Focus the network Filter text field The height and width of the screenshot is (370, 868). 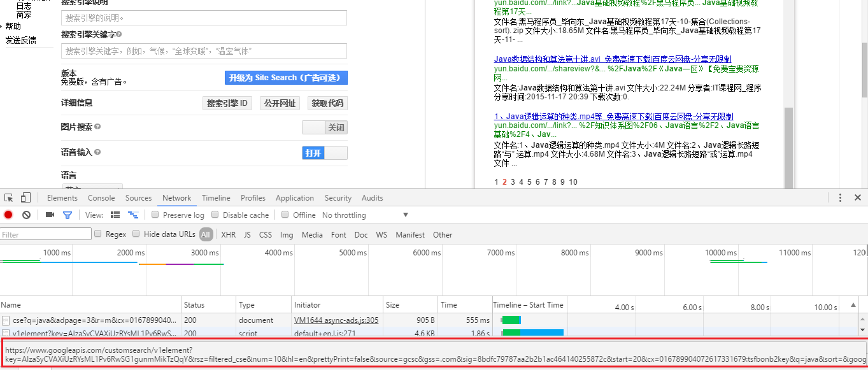(46, 234)
